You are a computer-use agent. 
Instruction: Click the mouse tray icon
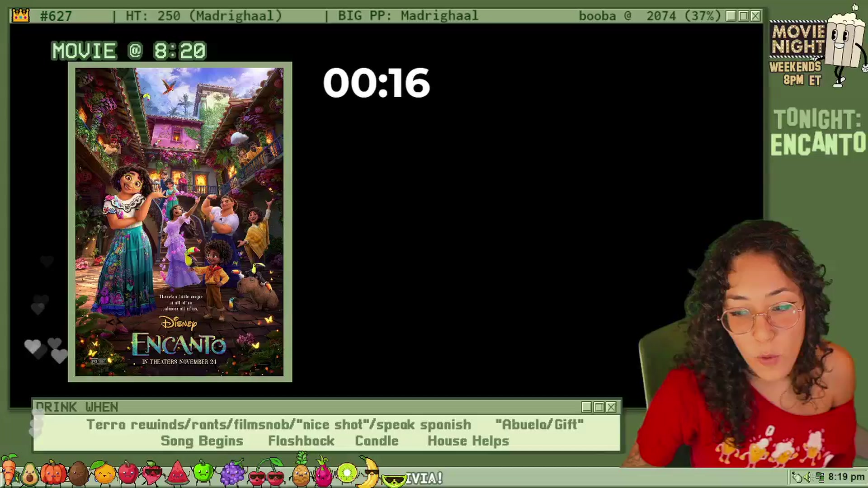pos(797,477)
